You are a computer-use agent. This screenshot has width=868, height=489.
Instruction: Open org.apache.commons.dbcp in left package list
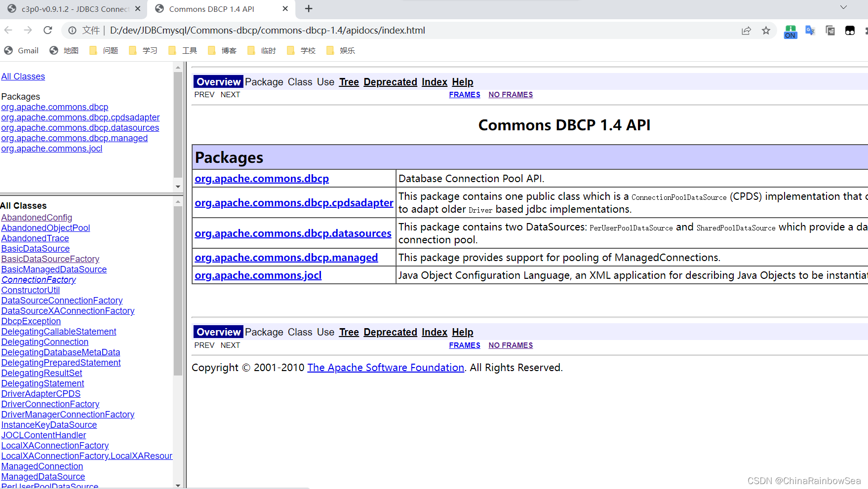[x=55, y=107]
